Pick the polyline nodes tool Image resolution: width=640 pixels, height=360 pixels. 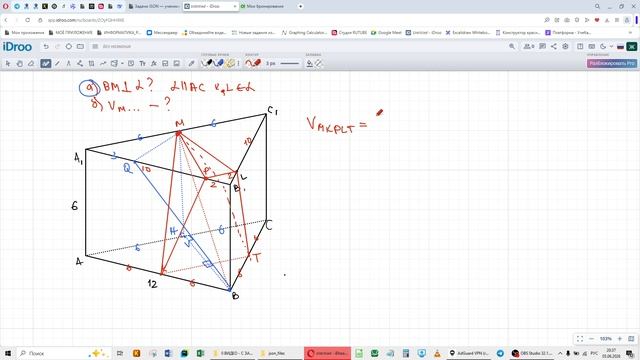tap(80, 63)
